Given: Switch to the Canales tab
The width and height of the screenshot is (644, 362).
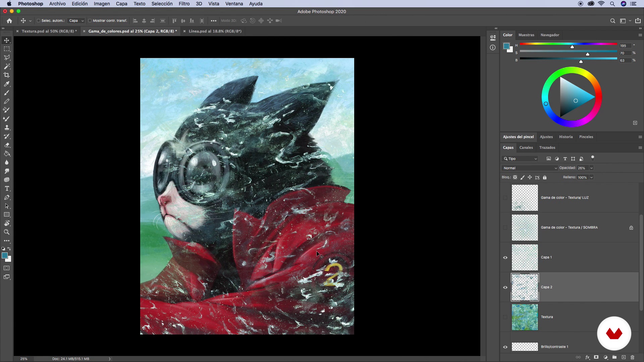Looking at the screenshot, I should tap(526, 147).
